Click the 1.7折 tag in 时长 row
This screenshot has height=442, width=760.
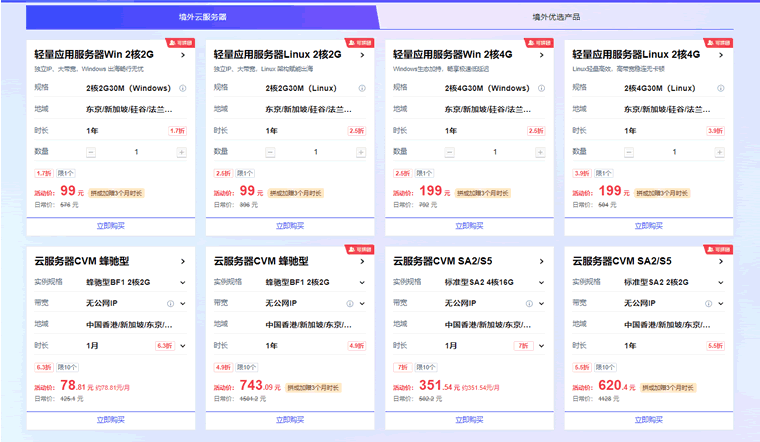click(x=177, y=131)
